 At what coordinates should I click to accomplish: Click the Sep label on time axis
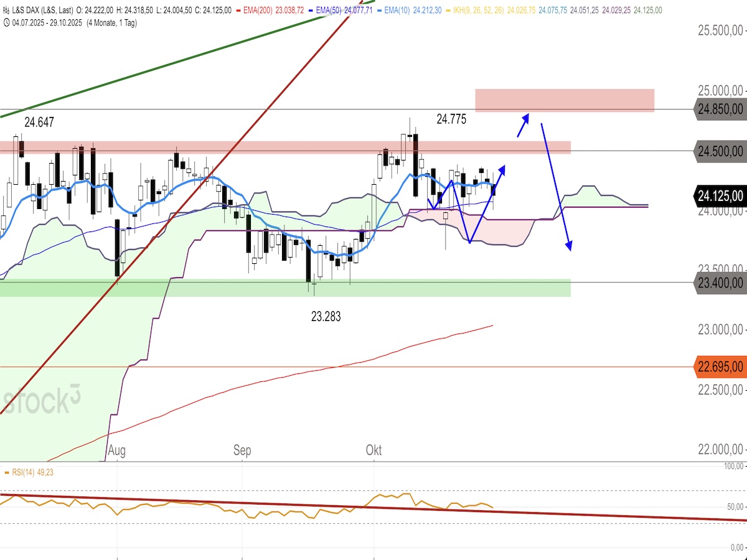point(242,450)
